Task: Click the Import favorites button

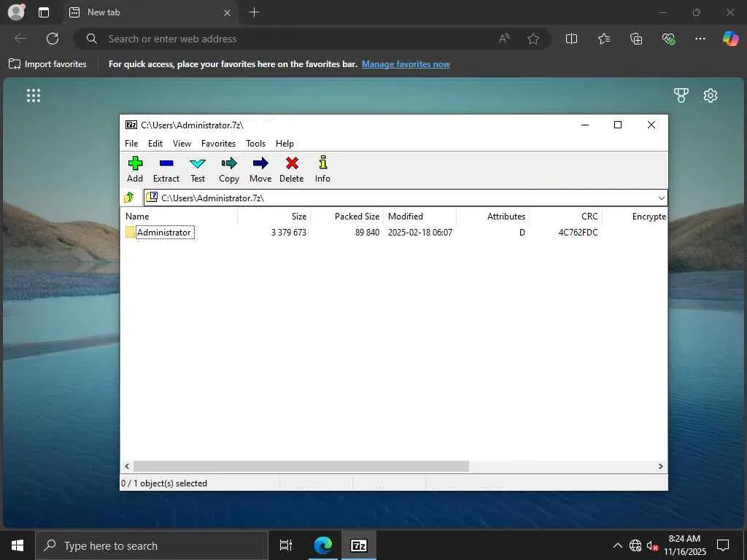Action: (47, 64)
